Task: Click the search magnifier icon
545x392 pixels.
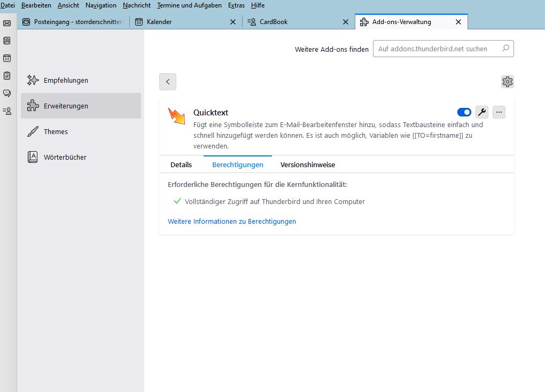Action: tap(505, 48)
